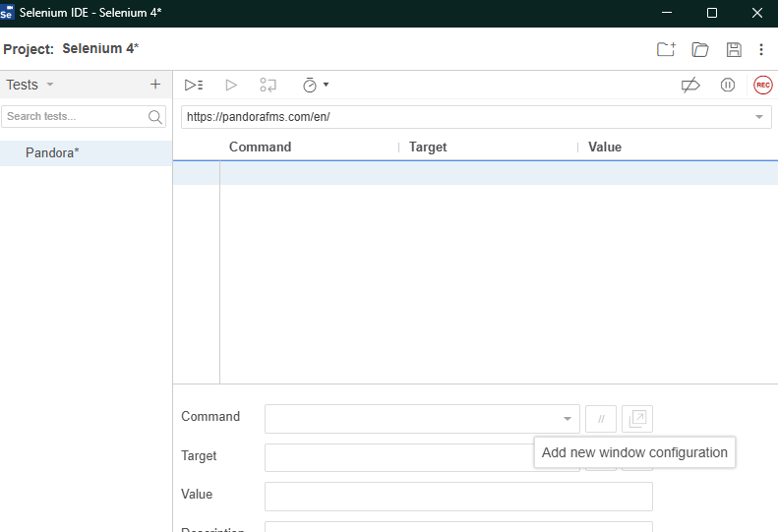Start recording with the REC button

tap(762, 85)
